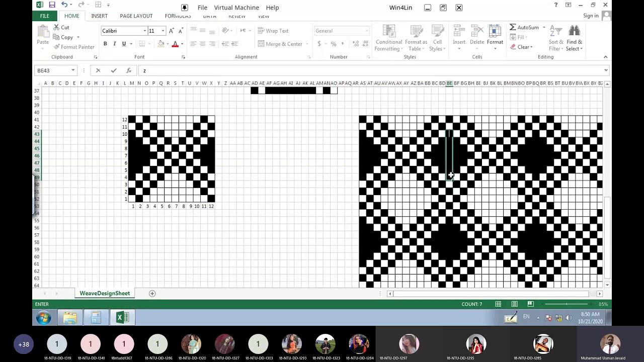The width and height of the screenshot is (644, 362).
Task: Open File Explorer from taskbar
Action: pos(70,318)
